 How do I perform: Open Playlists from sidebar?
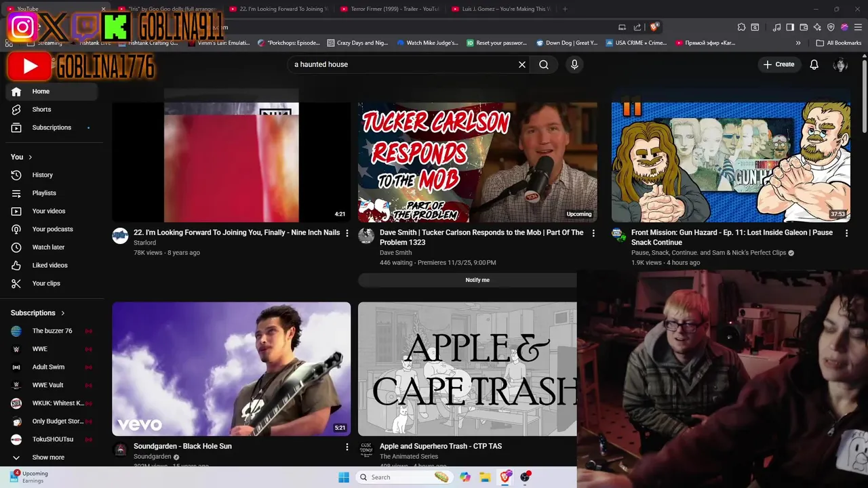click(52, 193)
